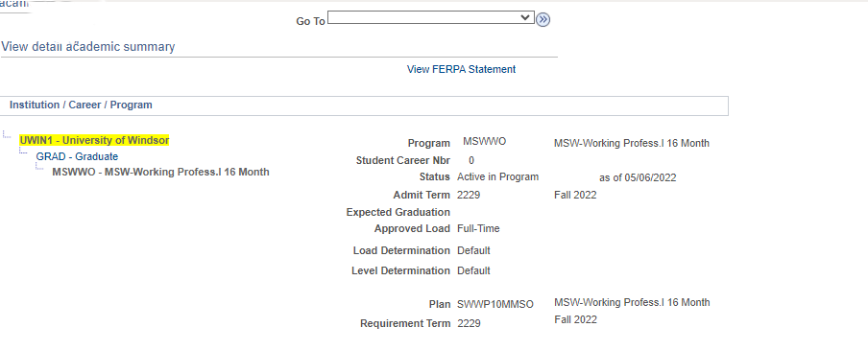Click Fall 2022 beside Admit Term
Image resolution: width=868 pixels, height=351 pixels.
click(x=575, y=195)
